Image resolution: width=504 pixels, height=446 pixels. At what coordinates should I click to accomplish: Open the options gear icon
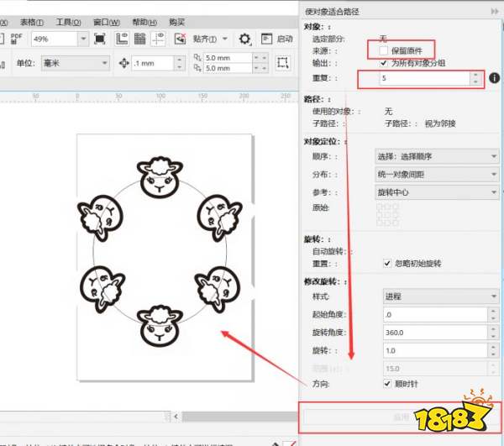pos(244,39)
